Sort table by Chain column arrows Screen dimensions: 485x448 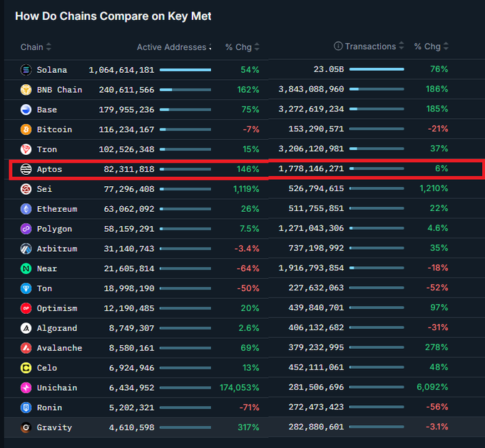(48, 47)
